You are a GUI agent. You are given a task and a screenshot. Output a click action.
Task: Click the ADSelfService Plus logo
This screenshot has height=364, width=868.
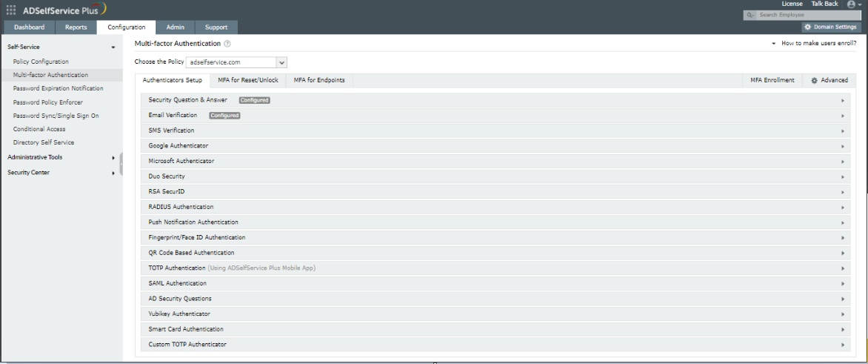[64, 10]
